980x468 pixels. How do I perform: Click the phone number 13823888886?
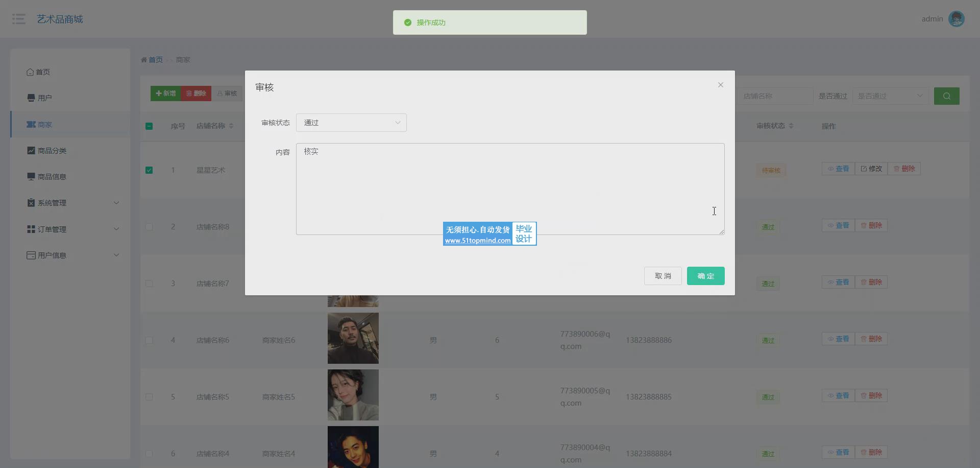649,340
